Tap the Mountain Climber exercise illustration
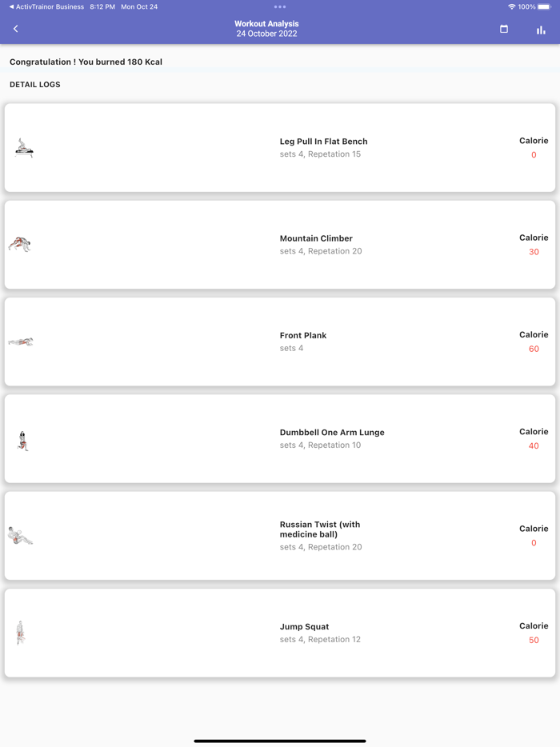560x747 pixels. pos(20,245)
